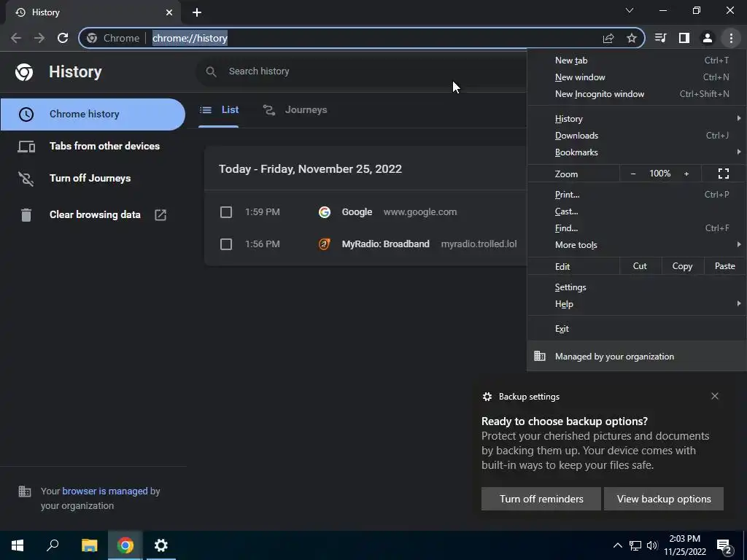Expand the Bookmarks submenu

(637, 152)
